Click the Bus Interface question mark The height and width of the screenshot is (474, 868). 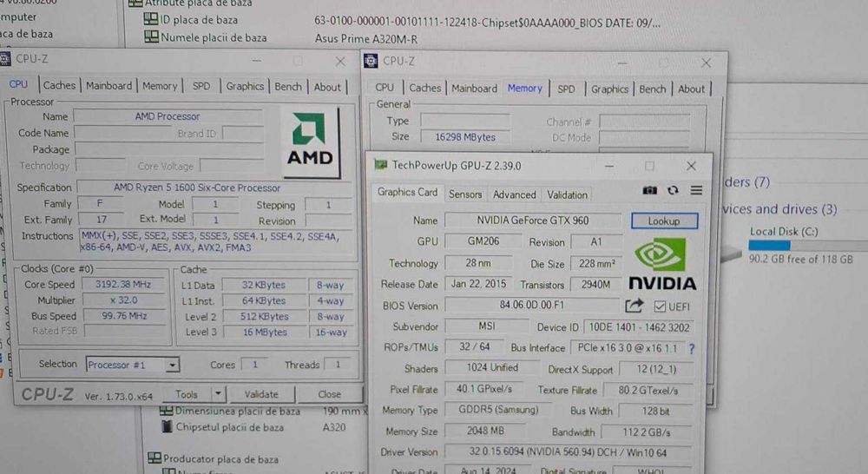692,348
